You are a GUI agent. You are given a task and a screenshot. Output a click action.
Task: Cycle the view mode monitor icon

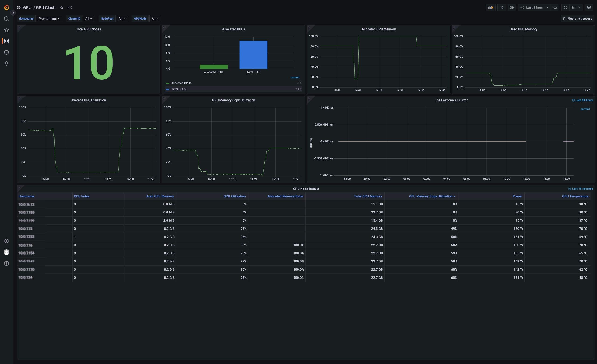tap(589, 7)
